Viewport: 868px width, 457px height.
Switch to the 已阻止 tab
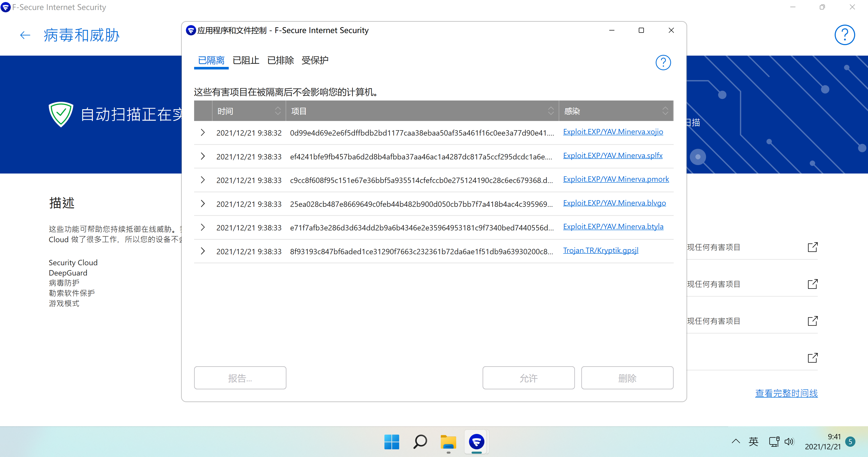246,61
